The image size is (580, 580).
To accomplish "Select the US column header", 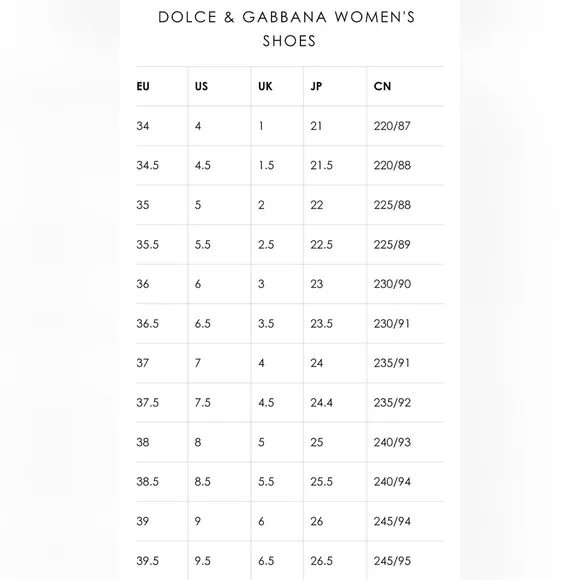I will pyautogui.click(x=201, y=86).
